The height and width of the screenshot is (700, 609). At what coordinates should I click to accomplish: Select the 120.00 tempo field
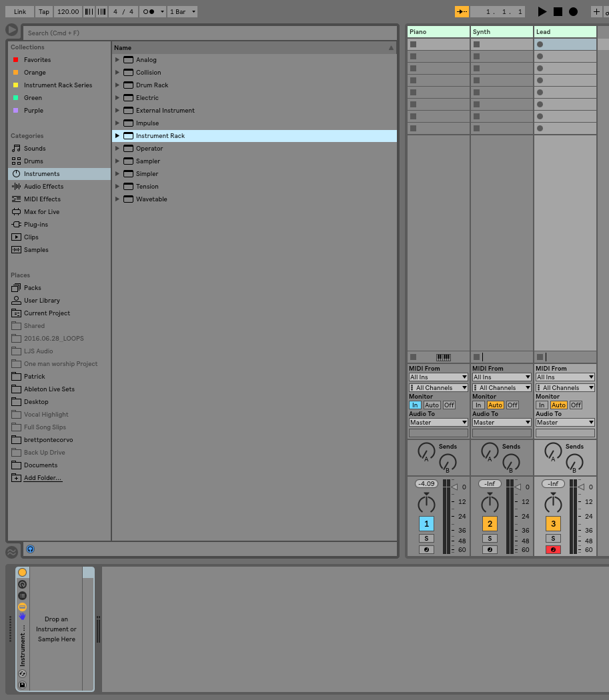(68, 11)
